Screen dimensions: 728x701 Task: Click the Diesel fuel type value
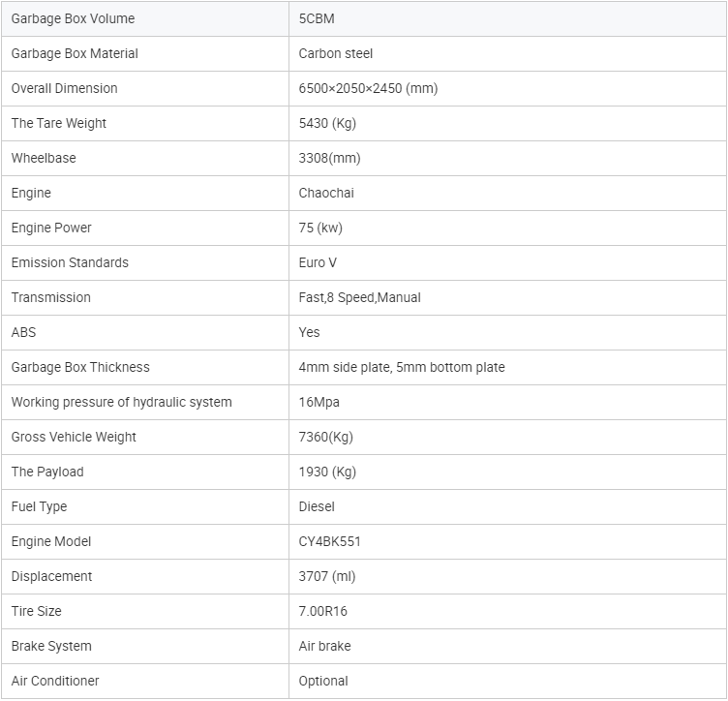coord(317,506)
